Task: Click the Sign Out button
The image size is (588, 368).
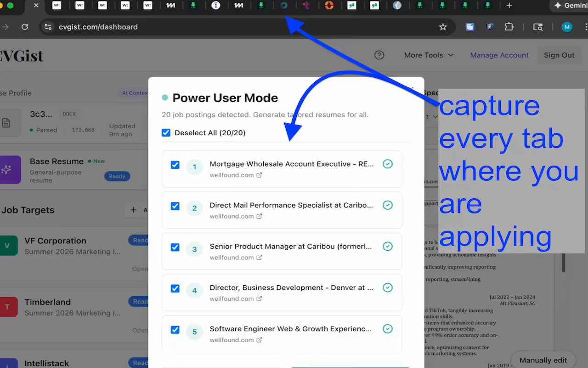Action: [x=559, y=55]
